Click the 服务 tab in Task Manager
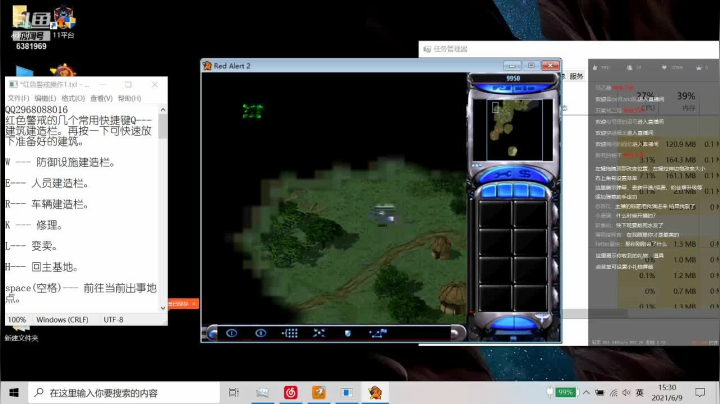 click(576, 76)
